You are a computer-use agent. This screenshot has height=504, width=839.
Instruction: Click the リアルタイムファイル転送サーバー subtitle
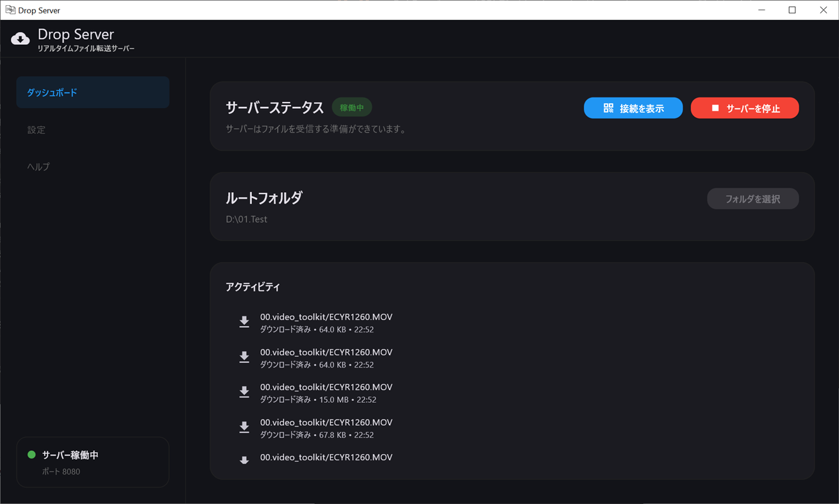pyautogui.click(x=86, y=49)
